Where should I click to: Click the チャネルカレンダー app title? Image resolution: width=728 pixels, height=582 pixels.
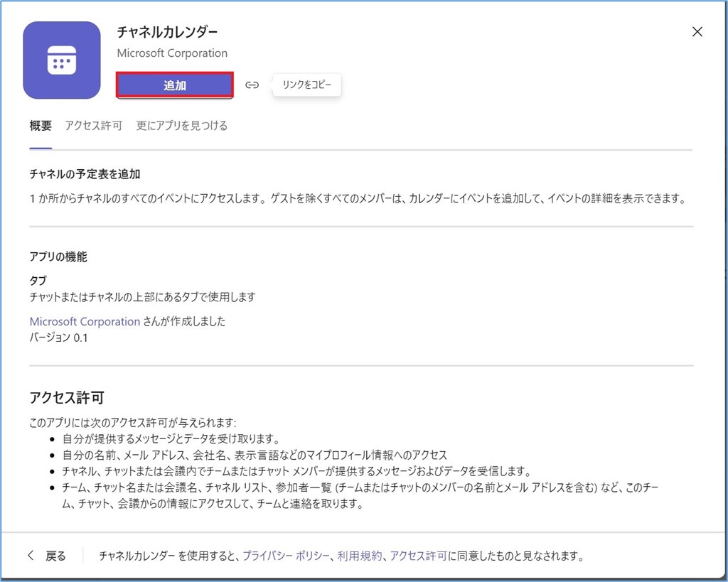(x=167, y=32)
